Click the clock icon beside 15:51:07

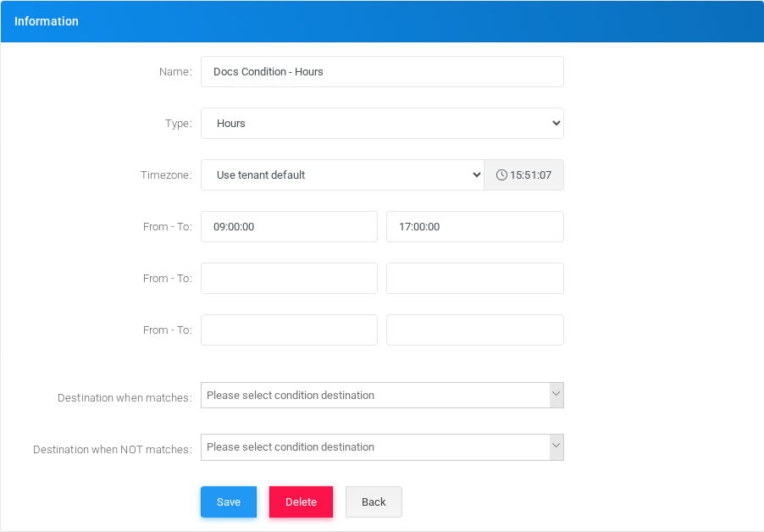(x=501, y=175)
